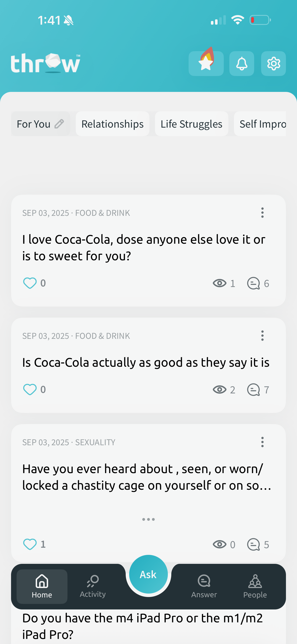Open comments icon on chastity cage post

point(253,544)
